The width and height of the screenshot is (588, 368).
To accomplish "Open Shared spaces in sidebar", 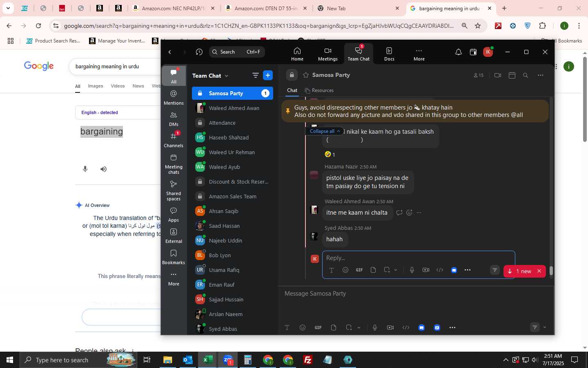I will [174, 191].
